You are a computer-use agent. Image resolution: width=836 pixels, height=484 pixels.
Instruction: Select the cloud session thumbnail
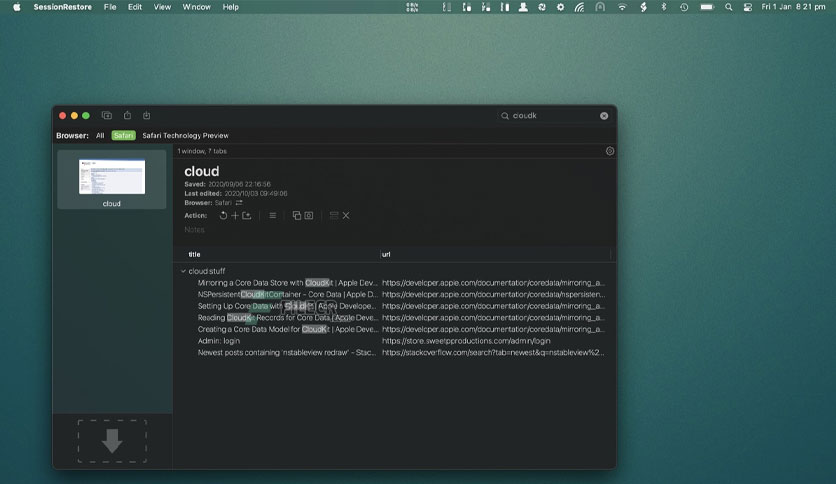pyautogui.click(x=111, y=180)
